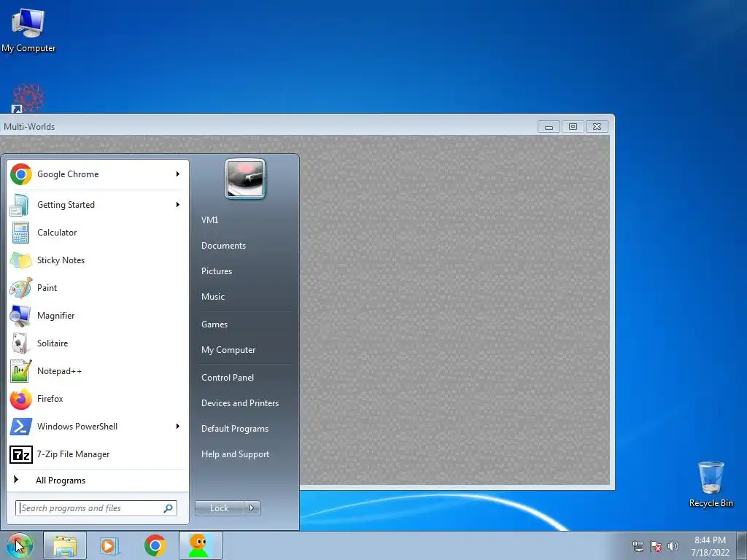Screen dimensions: 747x560
Task: Launch the 7-Zip File Manager icon
Action: [20, 454]
